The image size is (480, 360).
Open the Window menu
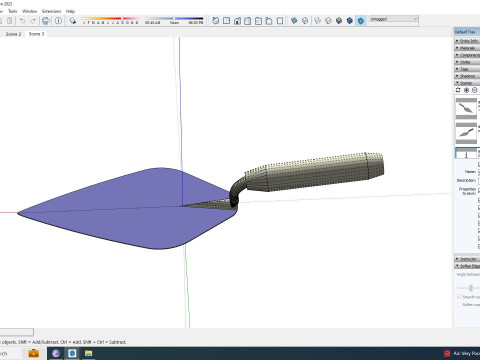pos(29,11)
